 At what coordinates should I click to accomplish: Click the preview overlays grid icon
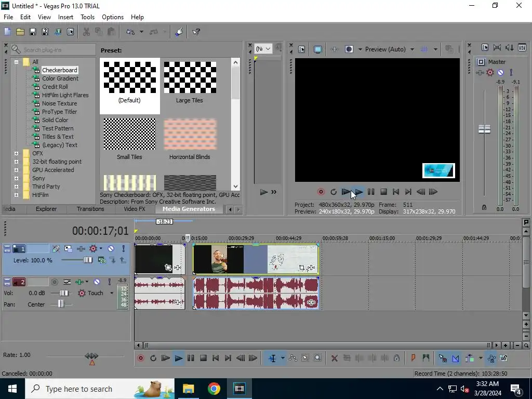point(424,49)
